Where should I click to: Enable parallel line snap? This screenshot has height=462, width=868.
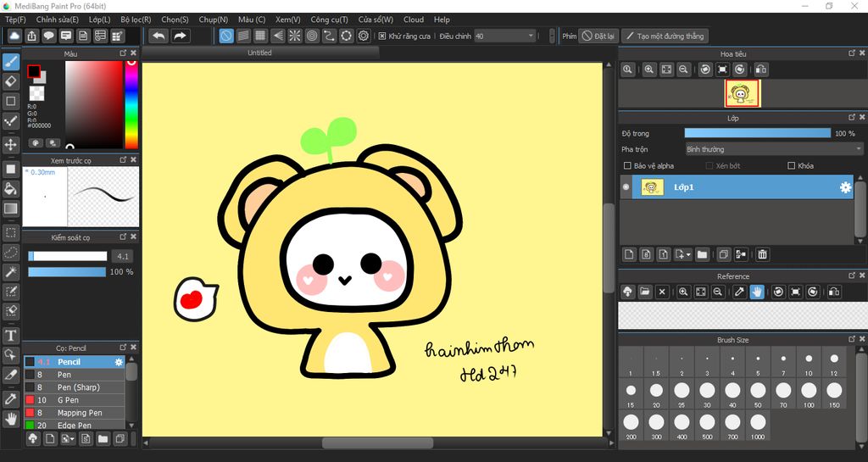tap(243, 36)
